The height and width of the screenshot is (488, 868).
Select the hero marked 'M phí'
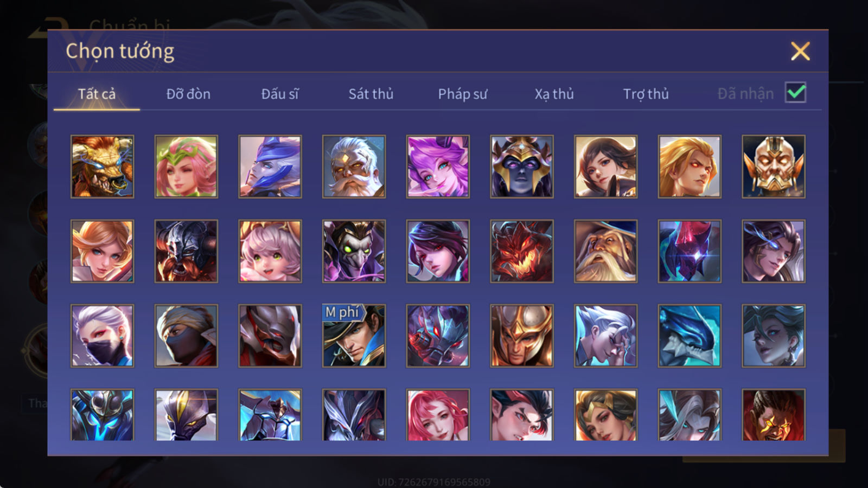[x=354, y=336]
